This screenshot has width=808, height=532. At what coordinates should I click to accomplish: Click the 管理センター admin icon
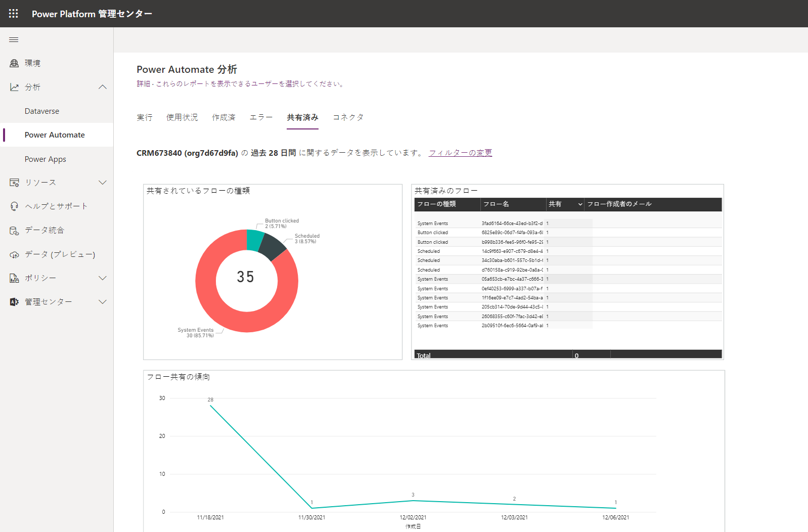(14, 302)
